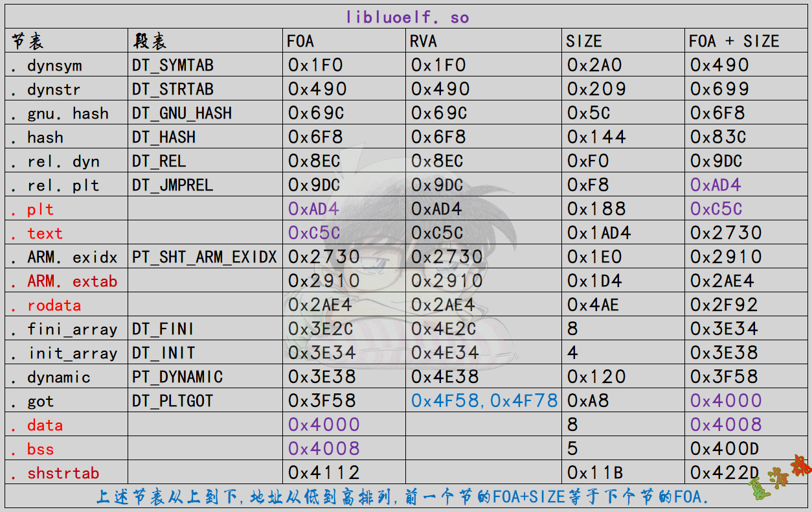Click the "0x4112" FOA value
Image resolution: width=812 pixels, height=512 pixels.
(324, 473)
